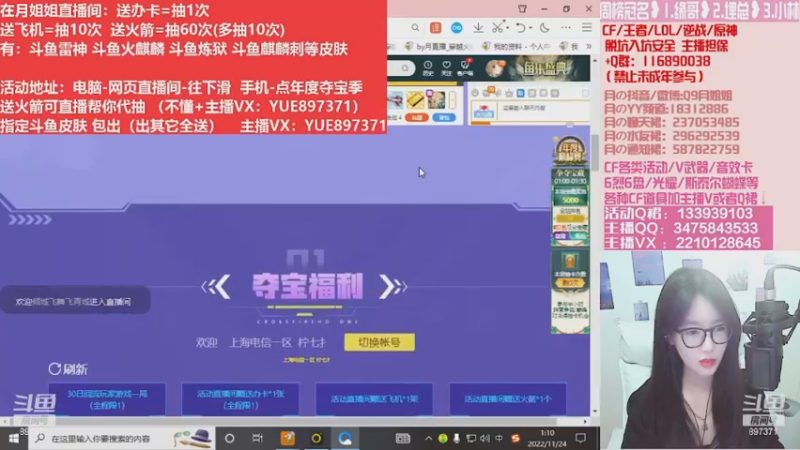Click the page vertical scrollbar thumb
The width and height of the screenshot is (800, 450).
click(x=595, y=153)
